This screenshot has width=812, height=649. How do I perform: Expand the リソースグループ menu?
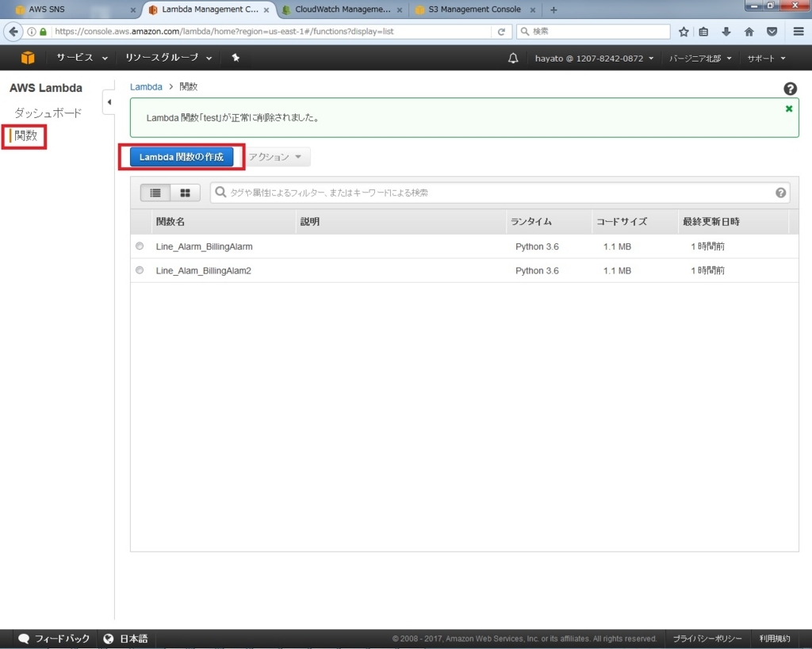click(169, 58)
